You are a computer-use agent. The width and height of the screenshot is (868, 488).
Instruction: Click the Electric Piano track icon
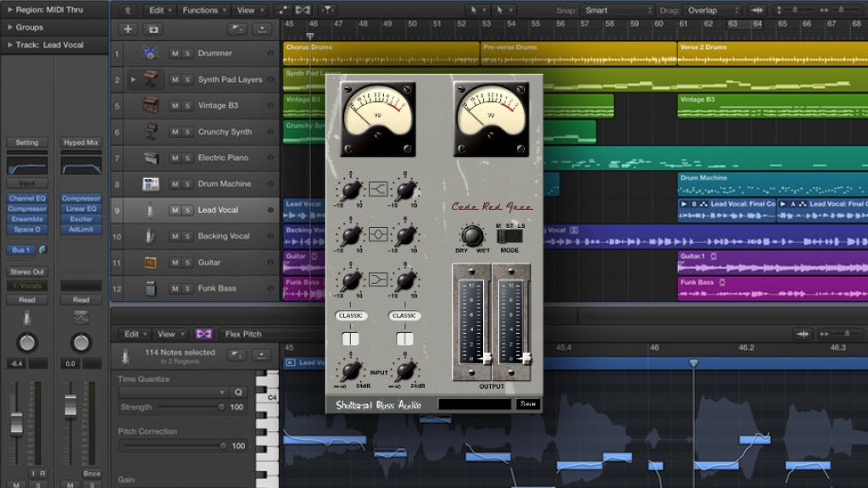[150, 158]
